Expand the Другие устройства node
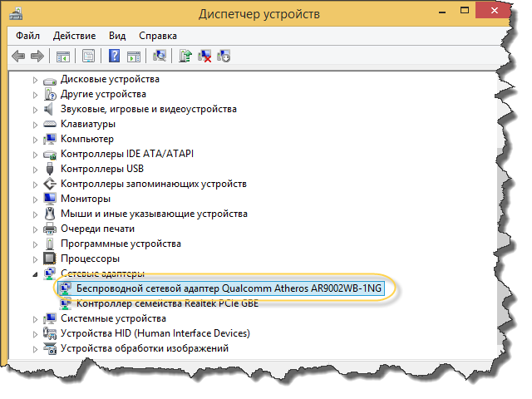 35,95
